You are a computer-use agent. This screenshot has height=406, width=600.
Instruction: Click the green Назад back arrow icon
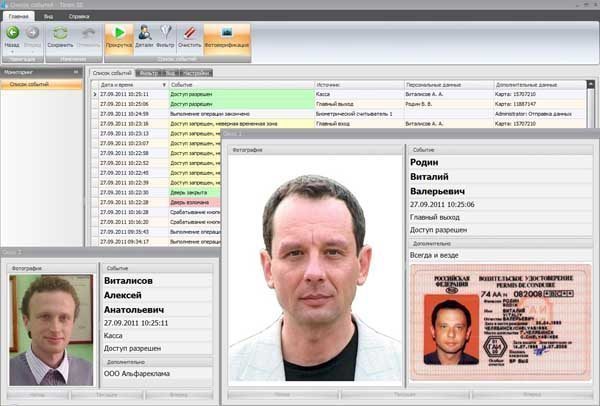pos(12,32)
